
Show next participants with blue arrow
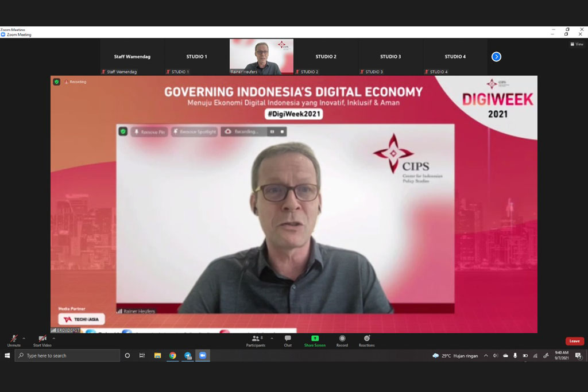pos(496,57)
